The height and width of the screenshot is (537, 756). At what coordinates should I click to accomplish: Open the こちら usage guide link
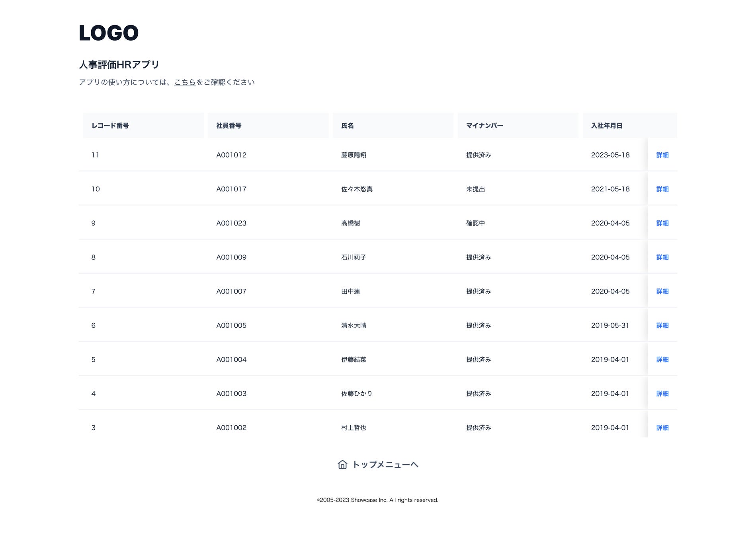pyautogui.click(x=185, y=82)
